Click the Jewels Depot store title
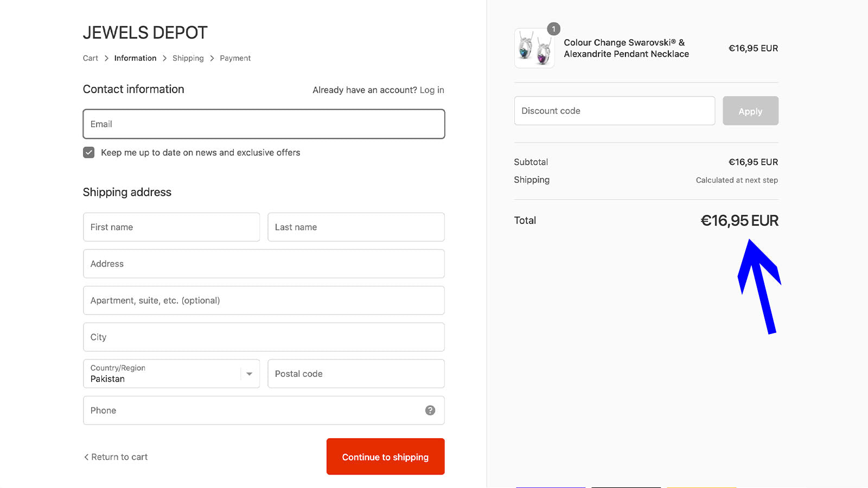This screenshot has width=868, height=488. (145, 33)
